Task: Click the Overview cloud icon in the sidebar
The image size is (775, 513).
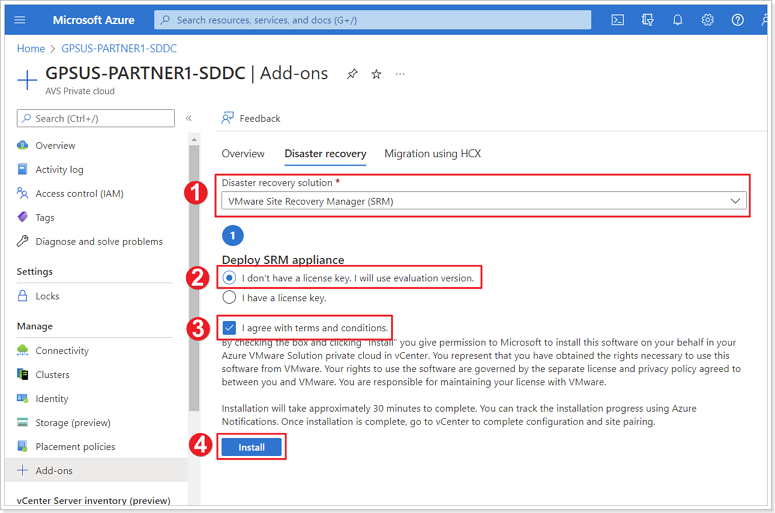Action: [x=22, y=145]
